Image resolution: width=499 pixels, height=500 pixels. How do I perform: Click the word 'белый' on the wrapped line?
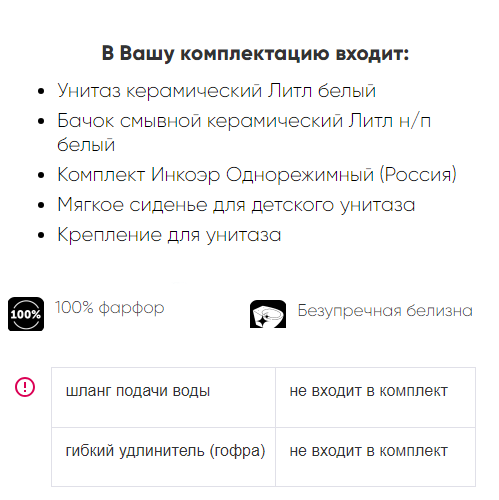[x=86, y=145]
